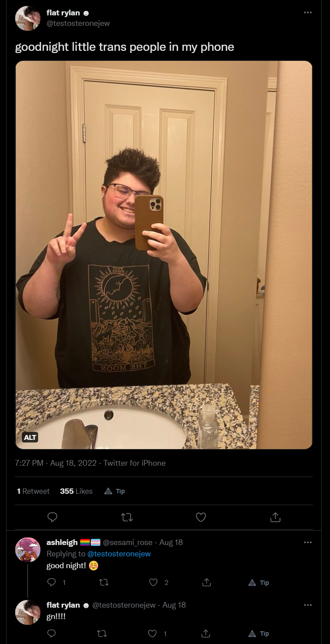Share the main tweet via the upload icon
Screen dimensions: 330x644
pyautogui.click(x=275, y=517)
